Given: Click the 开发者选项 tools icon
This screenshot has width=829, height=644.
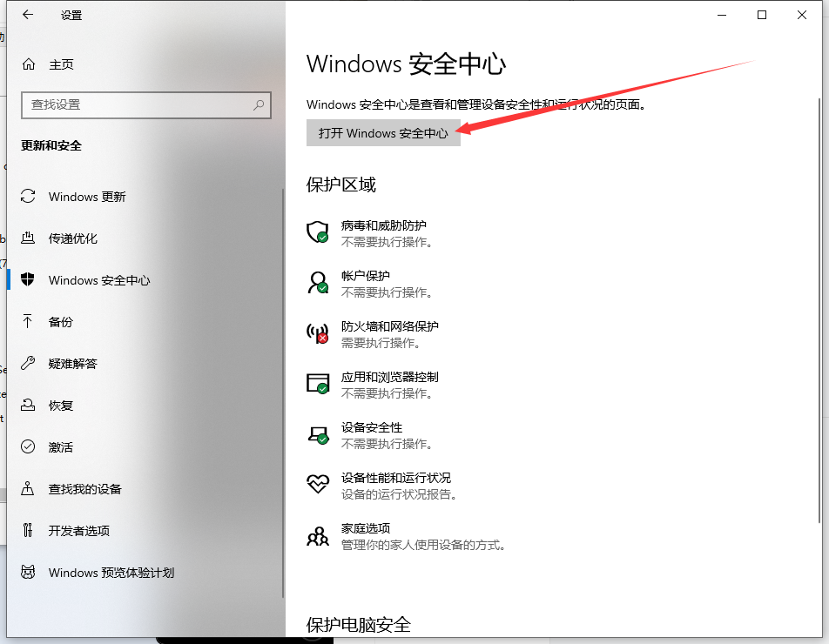Looking at the screenshot, I should click(x=28, y=530).
